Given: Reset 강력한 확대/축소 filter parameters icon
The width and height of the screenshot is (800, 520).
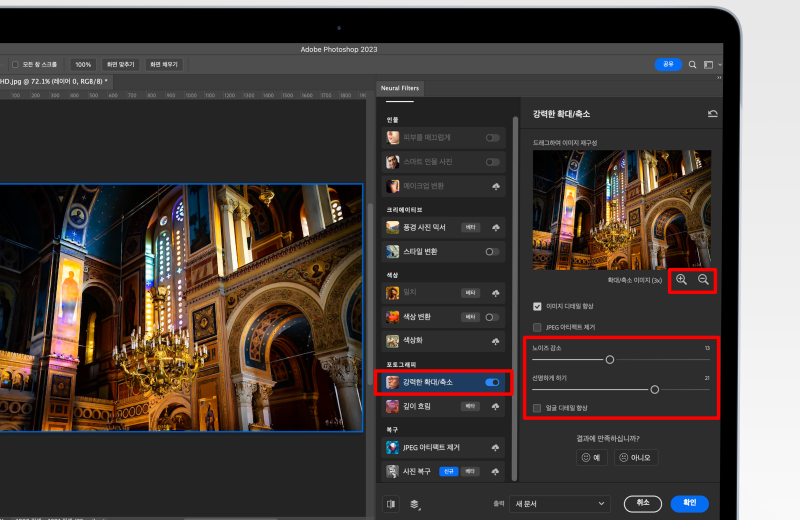Looking at the screenshot, I should point(713,113).
